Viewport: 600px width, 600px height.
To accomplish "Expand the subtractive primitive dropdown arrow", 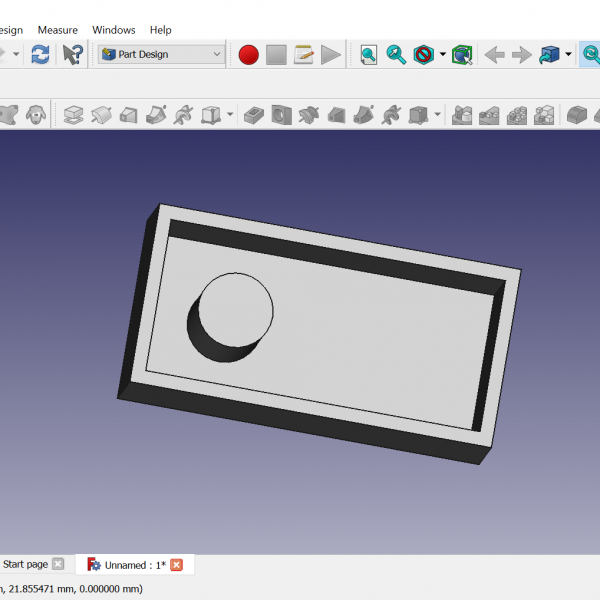I will click(437, 115).
